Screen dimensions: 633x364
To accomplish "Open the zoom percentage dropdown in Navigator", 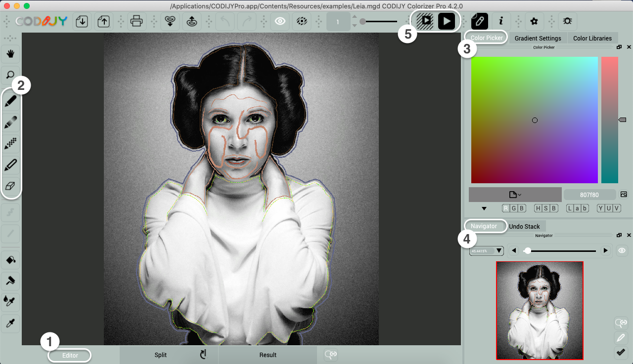I will pyautogui.click(x=486, y=251).
